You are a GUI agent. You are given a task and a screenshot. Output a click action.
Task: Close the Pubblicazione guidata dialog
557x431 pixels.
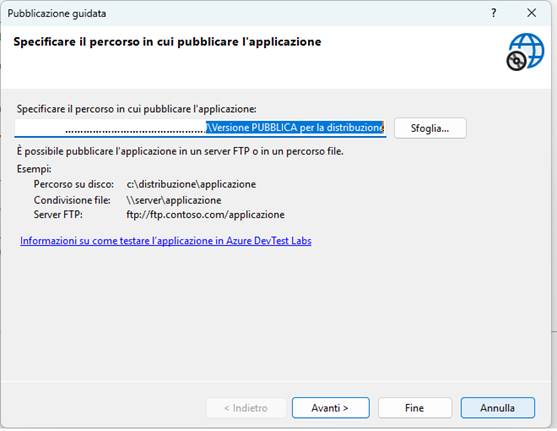pyautogui.click(x=531, y=13)
